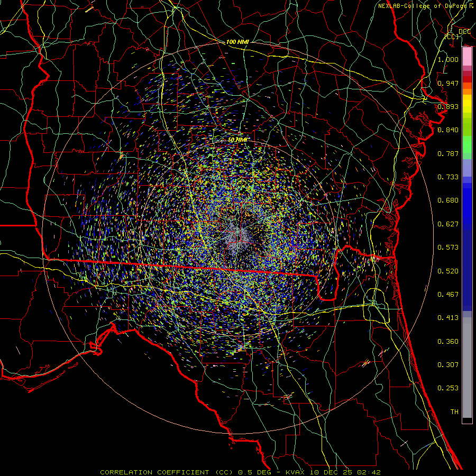Click the bright green segment of the color scale

pyautogui.click(x=467, y=144)
